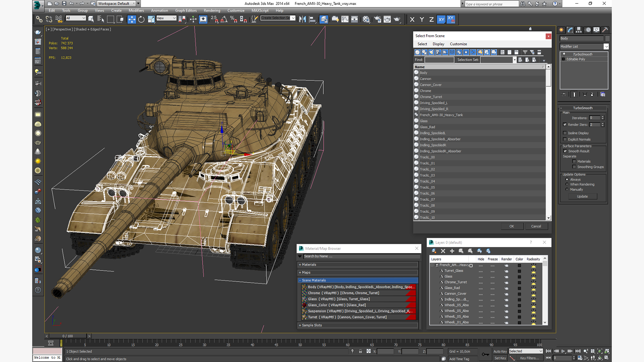Open Render Setup teapot icon

point(378,19)
